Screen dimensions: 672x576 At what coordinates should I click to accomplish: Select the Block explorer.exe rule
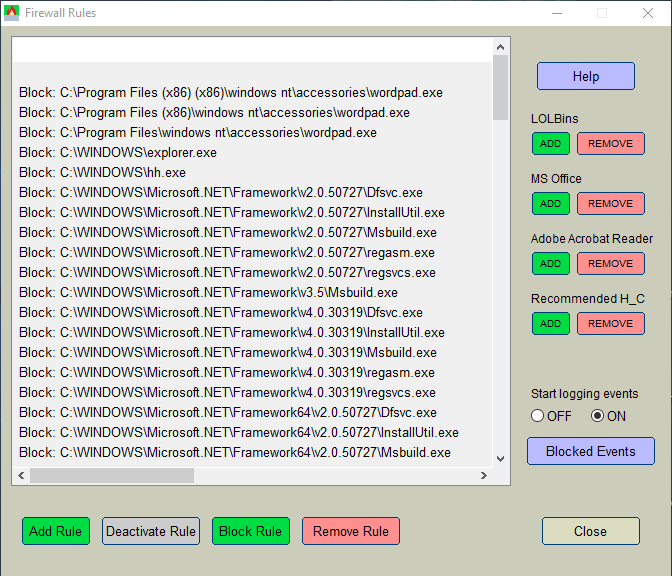tap(118, 153)
